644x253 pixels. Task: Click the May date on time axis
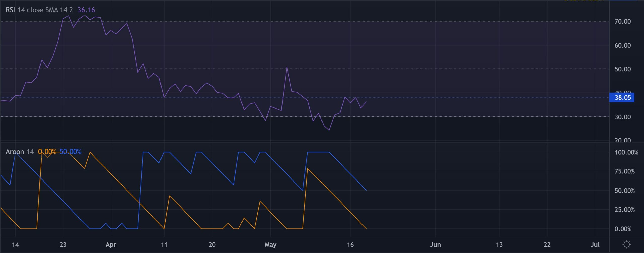270,245
